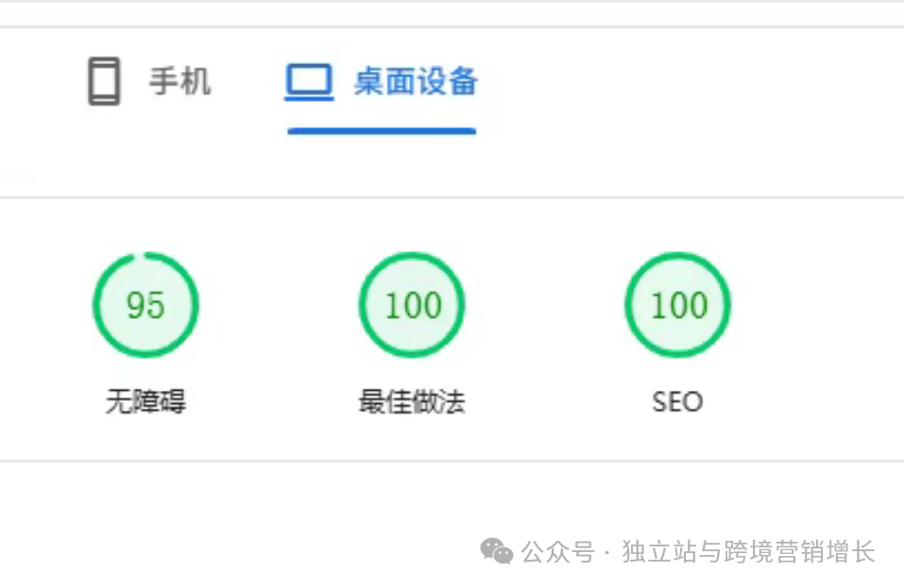
Task: Click the divider line below the score section
Action: pyautogui.click(x=452, y=462)
